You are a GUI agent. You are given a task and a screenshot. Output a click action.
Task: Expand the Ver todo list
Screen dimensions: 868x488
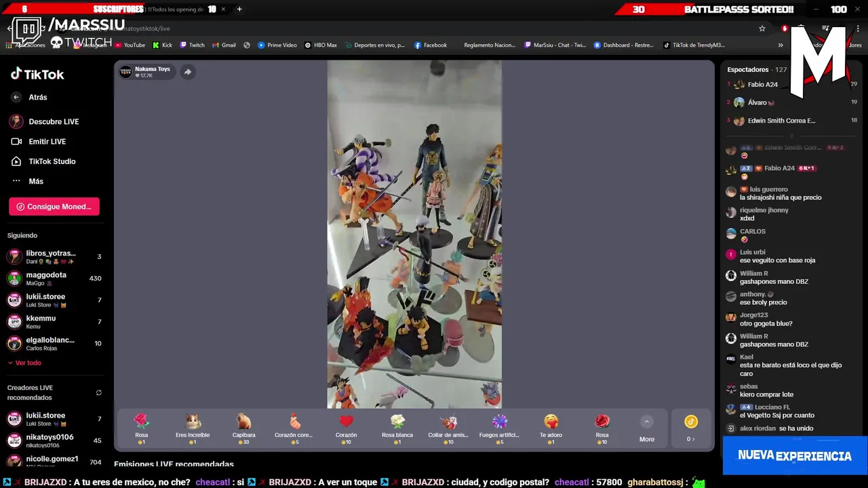(24, 363)
